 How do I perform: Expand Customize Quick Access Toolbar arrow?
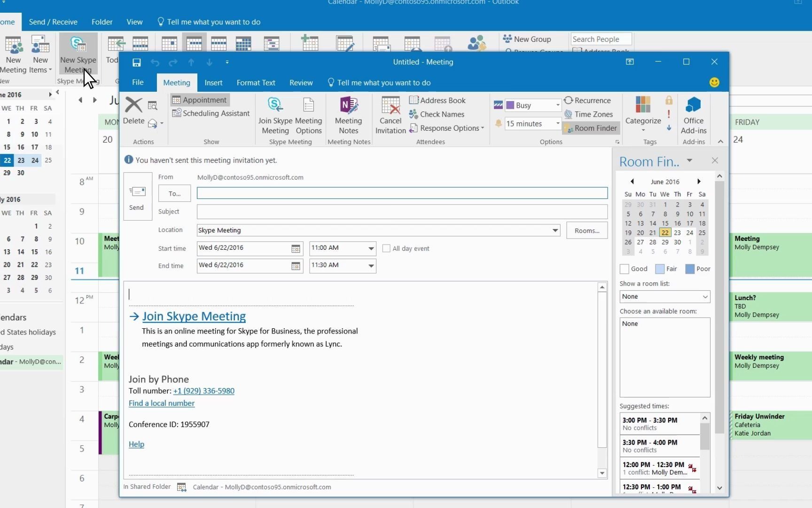pyautogui.click(x=227, y=62)
